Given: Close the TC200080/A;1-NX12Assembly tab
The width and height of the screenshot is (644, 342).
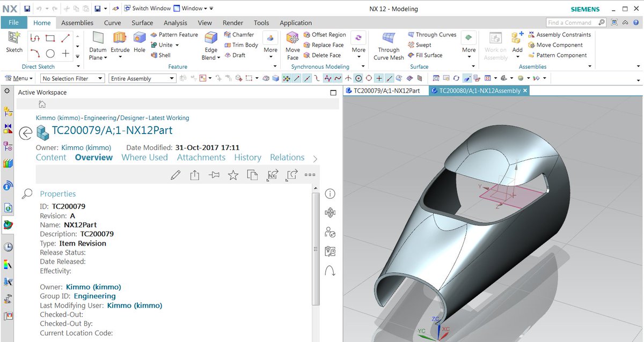Looking at the screenshot, I should point(525,91).
